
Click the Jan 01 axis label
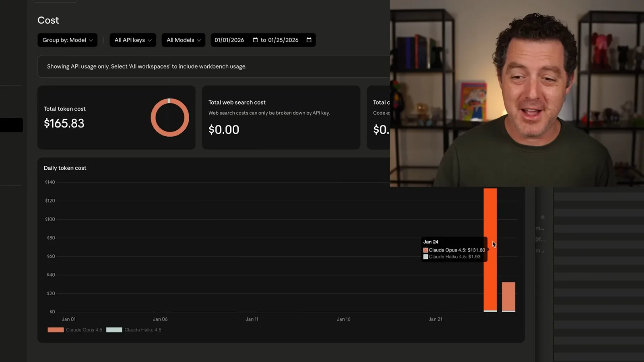(68, 319)
